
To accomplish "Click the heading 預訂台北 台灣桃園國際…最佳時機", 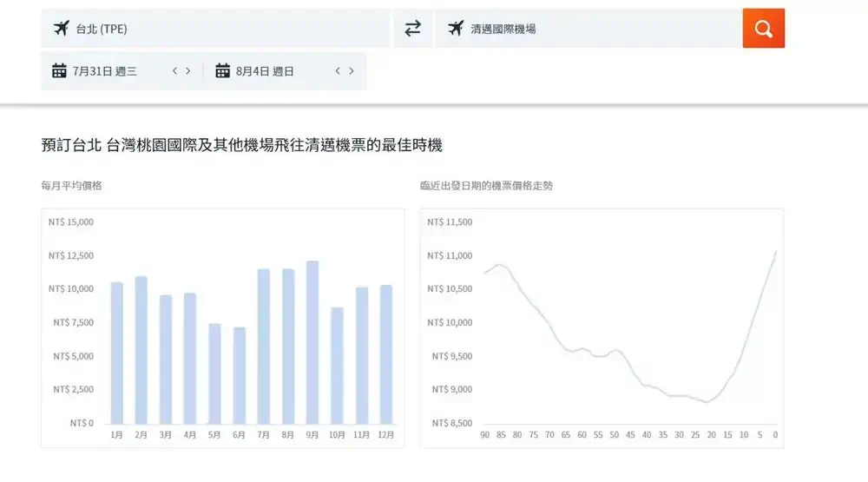I will 242,145.
